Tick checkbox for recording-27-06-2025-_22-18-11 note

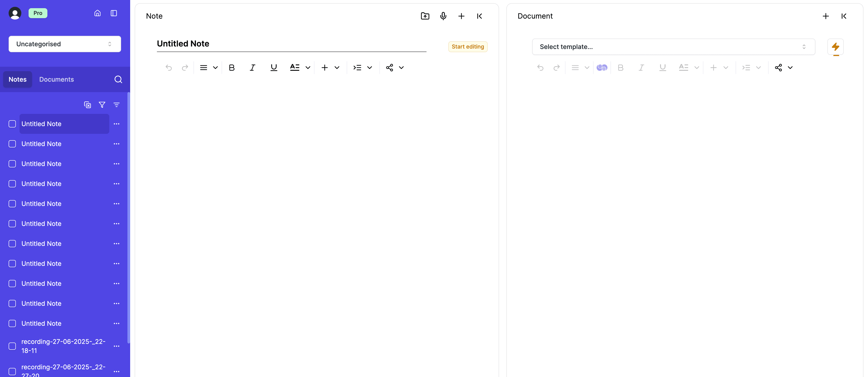coord(12,346)
